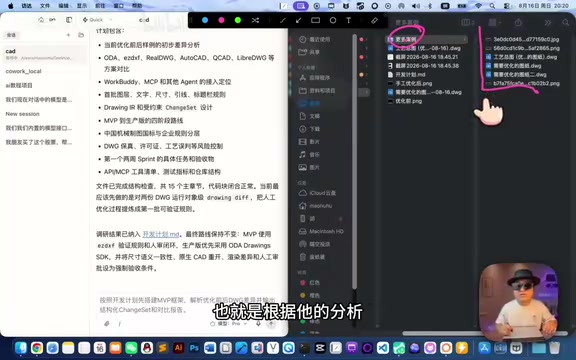The width and height of the screenshot is (576, 360).
Task: Select the arrow drawing tool
Action: (299, 21)
